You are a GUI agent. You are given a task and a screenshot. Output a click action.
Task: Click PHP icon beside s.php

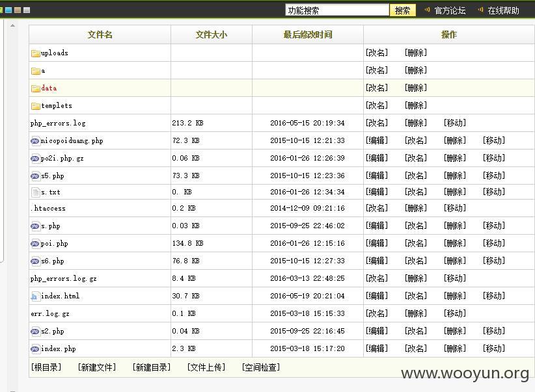(x=34, y=226)
